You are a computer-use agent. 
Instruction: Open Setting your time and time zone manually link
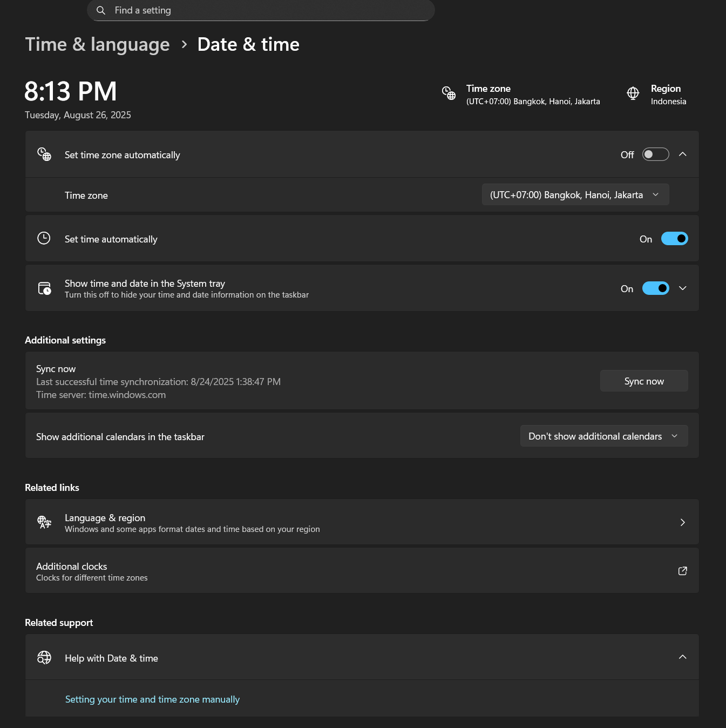point(152,699)
